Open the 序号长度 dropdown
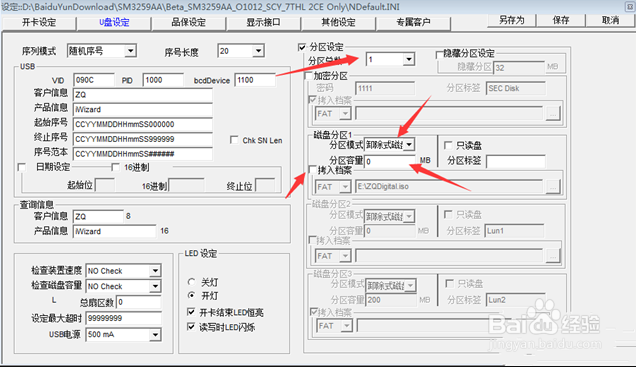Image resolution: width=636 pixels, height=367 pixels. point(258,51)
